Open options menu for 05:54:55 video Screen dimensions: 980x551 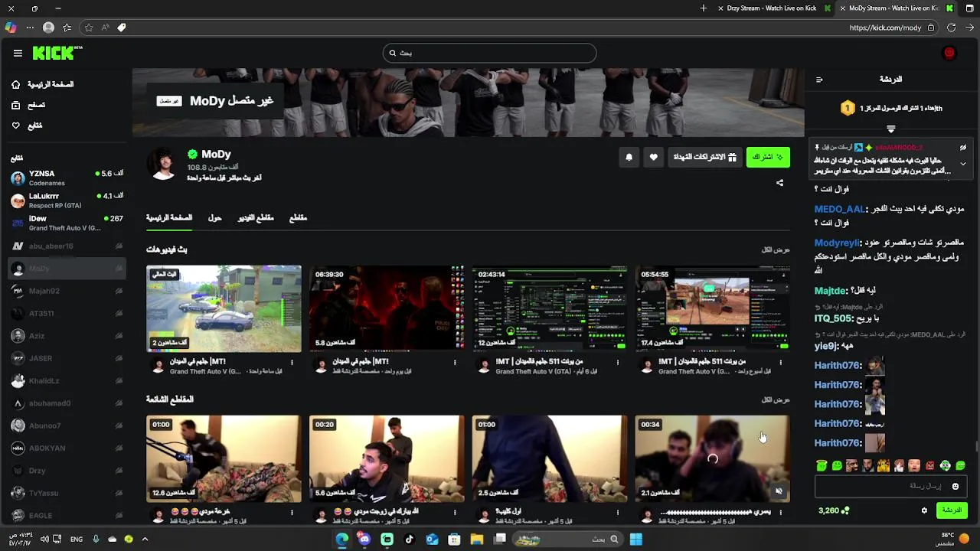tap(781, 362)
